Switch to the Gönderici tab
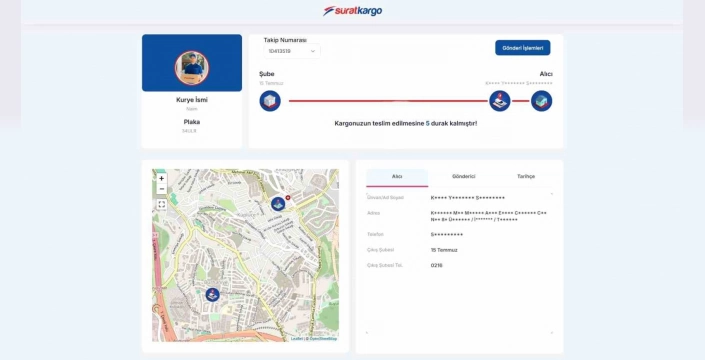 click(x=463, y=177)
